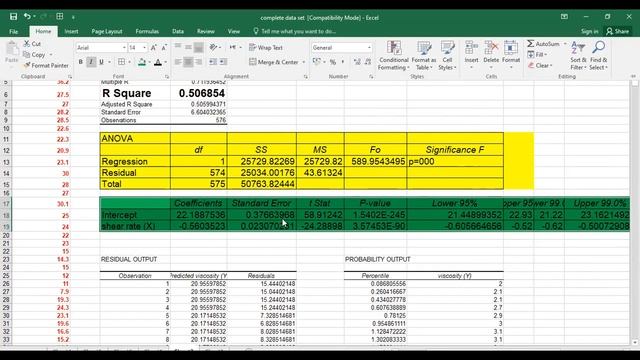Click the Accounting Number Format icon

pyautogui.click(x=316, y=62)
